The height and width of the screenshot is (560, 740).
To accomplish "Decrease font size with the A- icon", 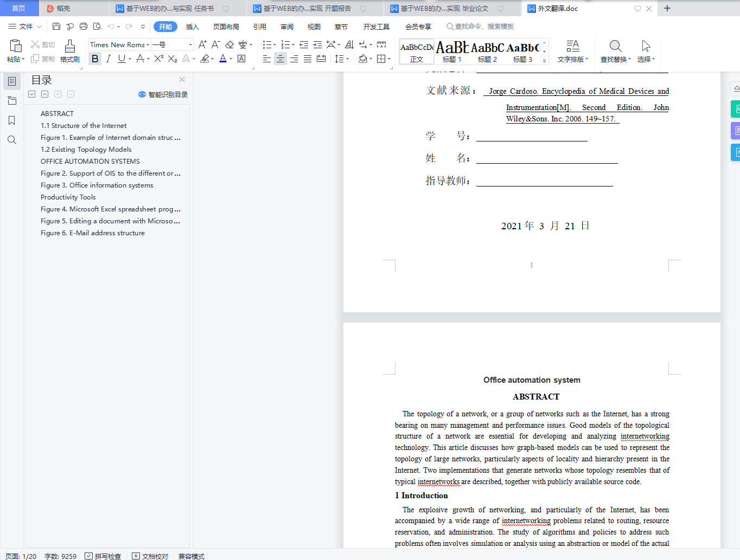I will pos(216,44).
